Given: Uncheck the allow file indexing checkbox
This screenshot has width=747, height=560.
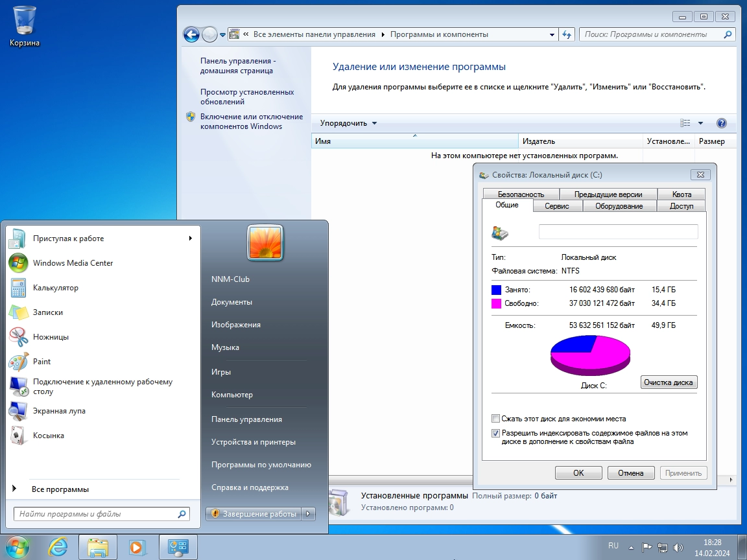Looking at the screenshot, I should (x=496, y=433).
